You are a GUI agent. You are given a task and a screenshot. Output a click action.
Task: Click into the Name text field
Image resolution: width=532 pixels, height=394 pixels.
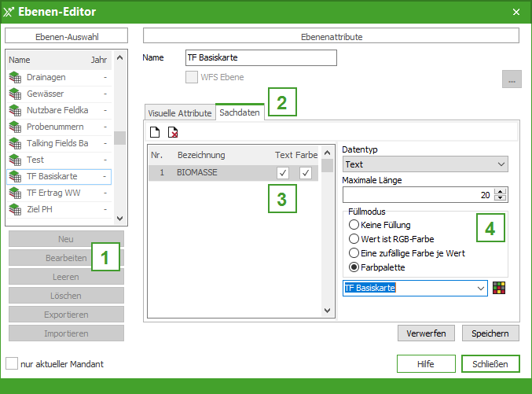pyautogui.click(x=260, y=58)
